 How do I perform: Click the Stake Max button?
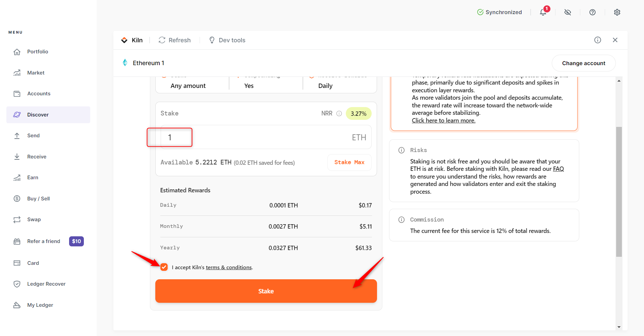click(x=349, y=162)
